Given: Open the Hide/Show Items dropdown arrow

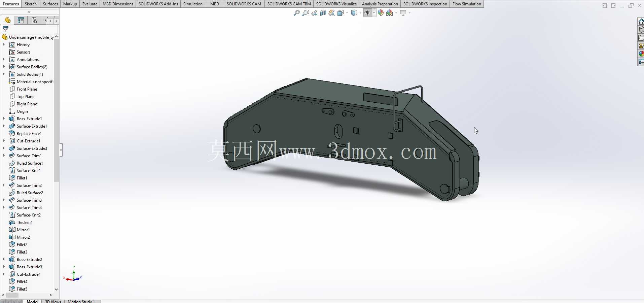Looking at the screenshot, I should click(374, 13).
